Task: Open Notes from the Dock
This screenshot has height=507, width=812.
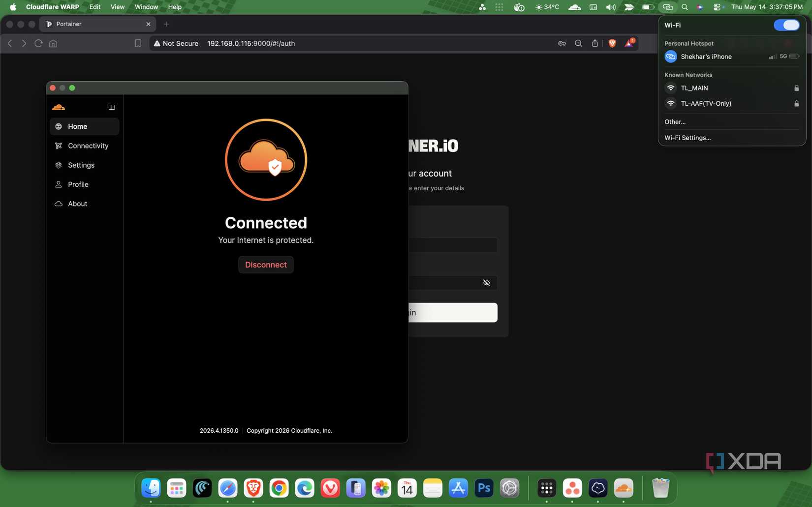Action: (x=433, y=488)
